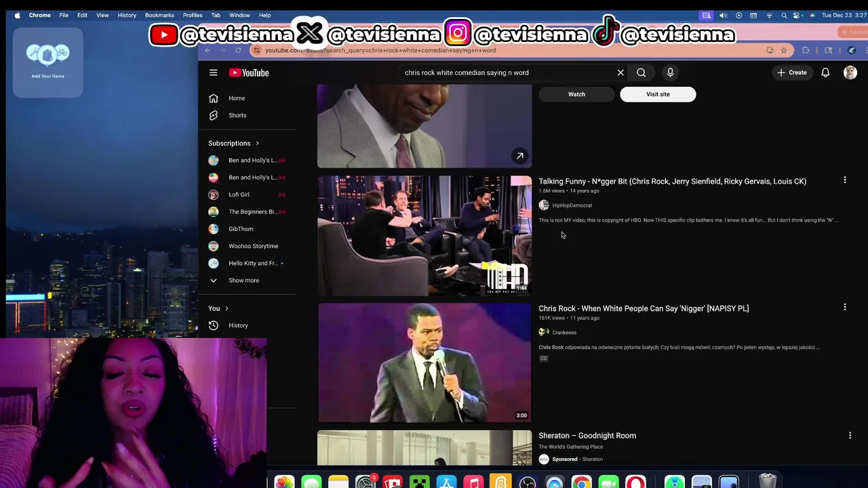The width and height of the screenshot is (868, 488).
Task: Open Chrome View menu
Action: [102, 15]
